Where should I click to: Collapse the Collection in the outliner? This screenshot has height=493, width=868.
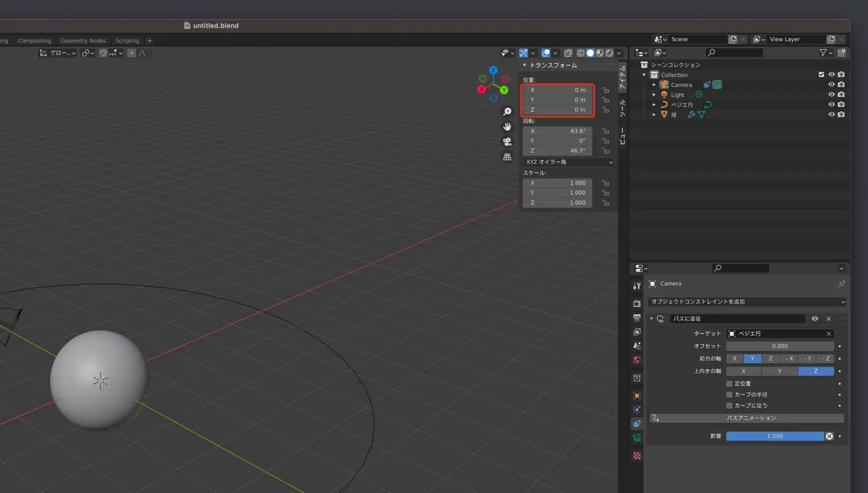coord(644,75)
